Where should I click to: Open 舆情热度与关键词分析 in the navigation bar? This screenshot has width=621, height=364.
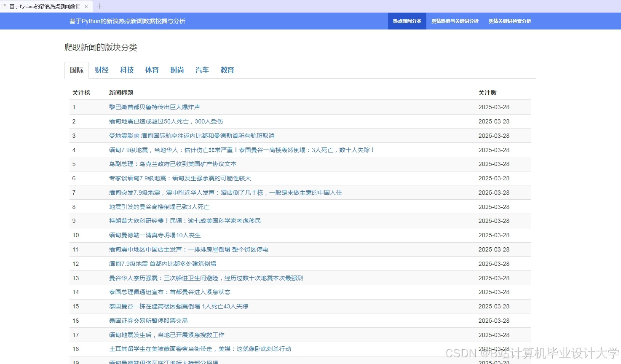[x=455, y=21]
